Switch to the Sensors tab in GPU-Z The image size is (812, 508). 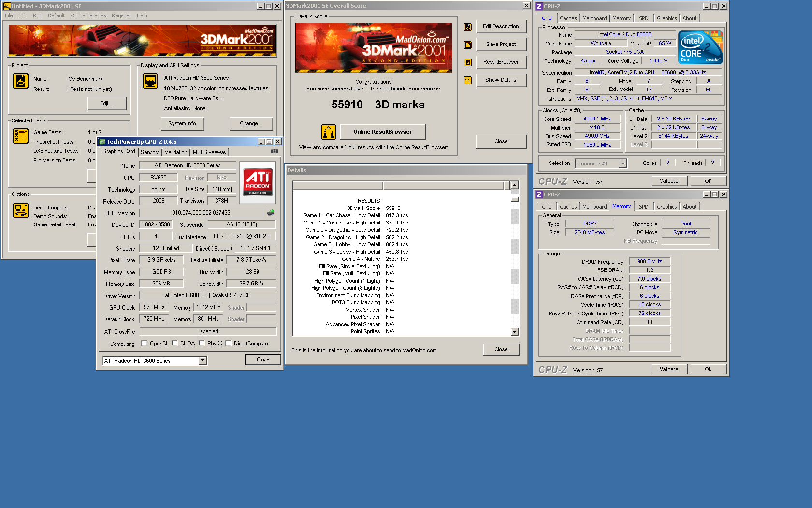pyautogui.click(x=150, y=152)
